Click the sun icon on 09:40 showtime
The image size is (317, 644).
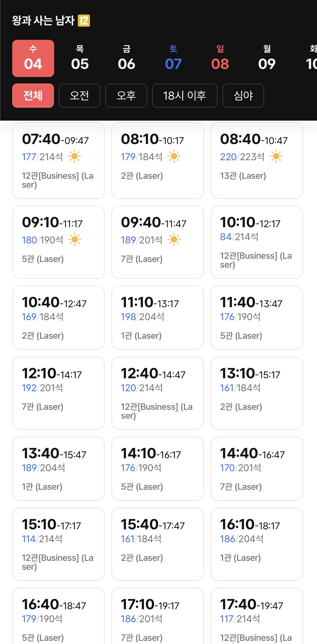click(x=174, y=240)
